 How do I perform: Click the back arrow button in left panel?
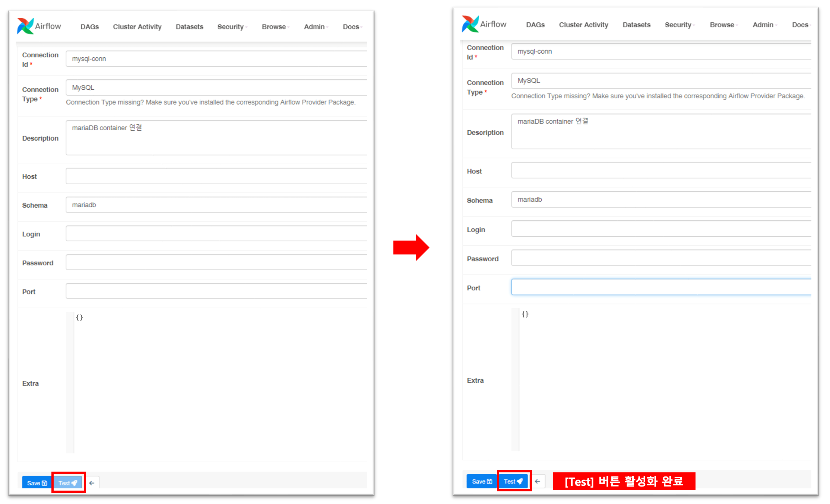pyautogui.click(x=92, y=483)
